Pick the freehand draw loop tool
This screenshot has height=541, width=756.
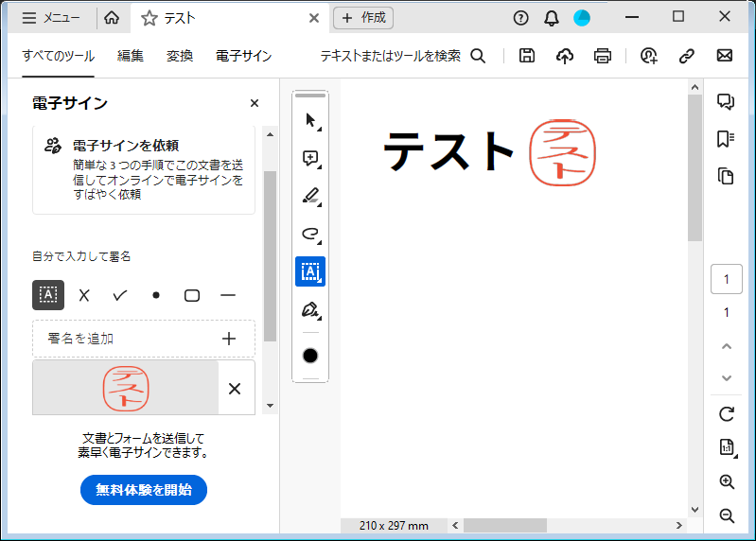[310, 234]
